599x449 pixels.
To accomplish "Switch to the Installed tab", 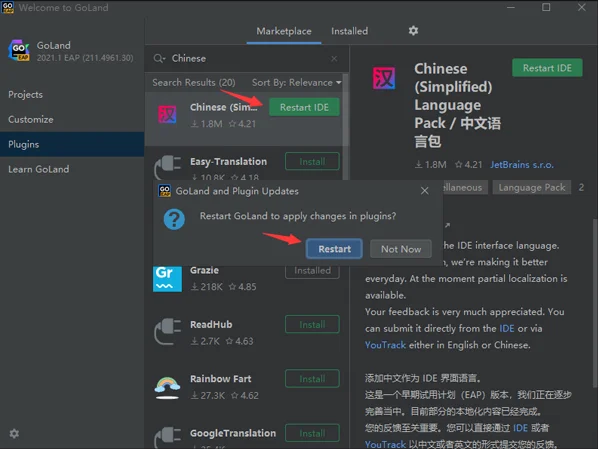I will 349,31.
